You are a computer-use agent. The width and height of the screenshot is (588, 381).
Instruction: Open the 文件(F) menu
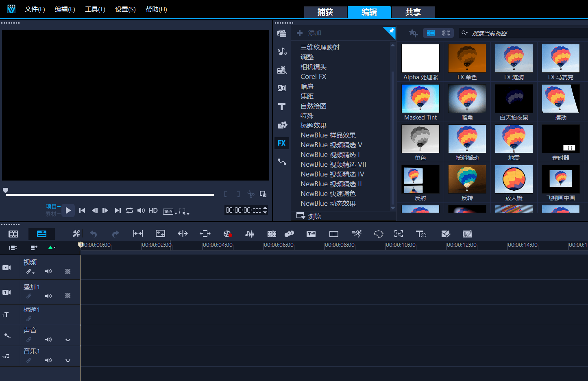[x=35, y=9]
